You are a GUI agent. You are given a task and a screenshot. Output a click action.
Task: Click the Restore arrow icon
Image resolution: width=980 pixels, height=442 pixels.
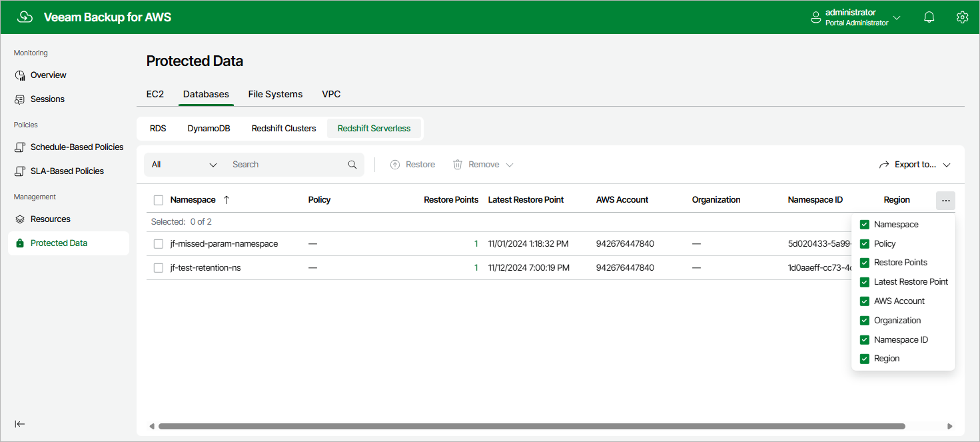point(395,165)
